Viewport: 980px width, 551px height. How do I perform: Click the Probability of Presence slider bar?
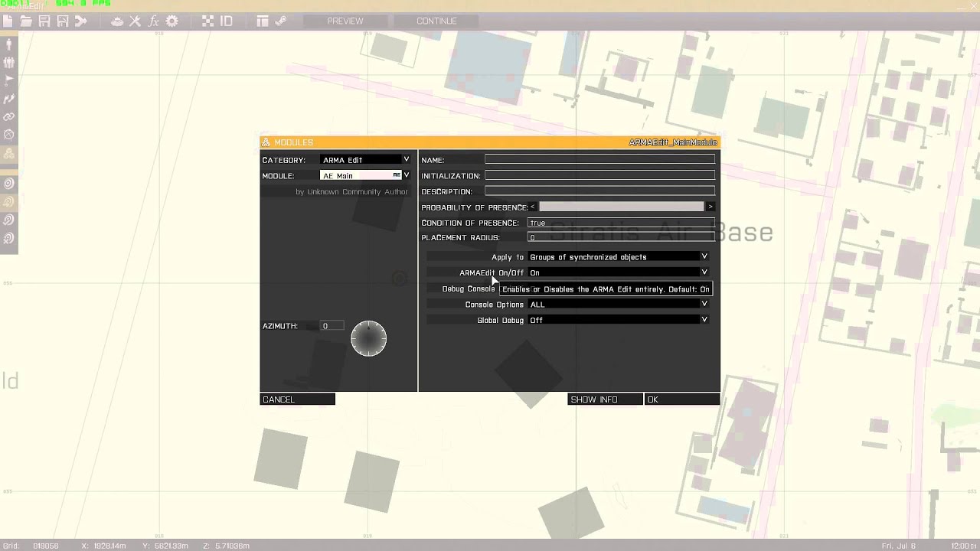coord(621,207)
